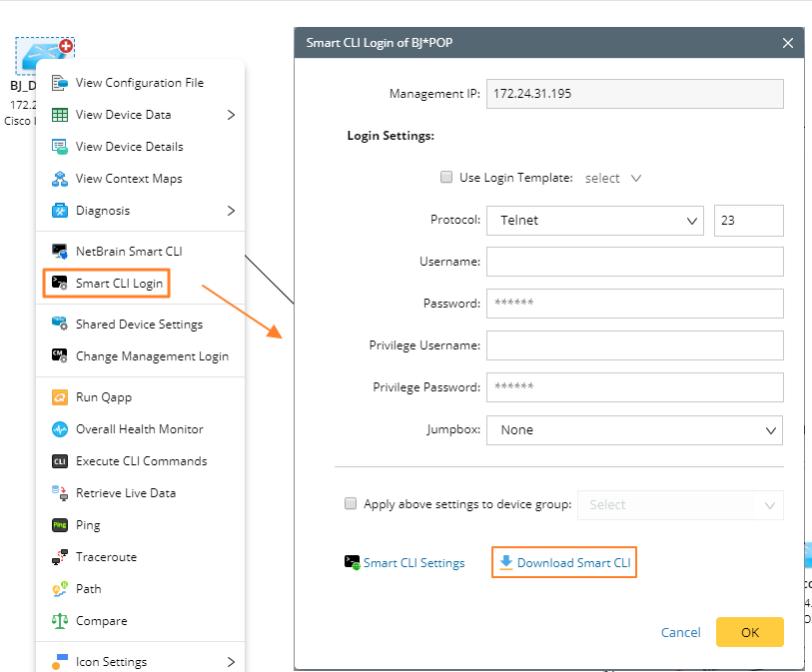Open the Jumpbox dropdown set to None
Image resolution: width=812 pixels, height=672 pixels.
(x=633, y=429)
